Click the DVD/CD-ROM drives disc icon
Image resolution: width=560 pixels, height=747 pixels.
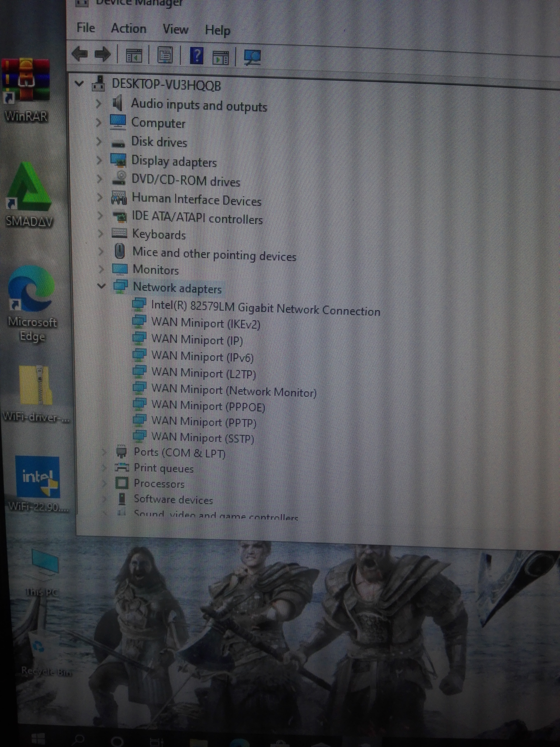[x=119, y=178]
